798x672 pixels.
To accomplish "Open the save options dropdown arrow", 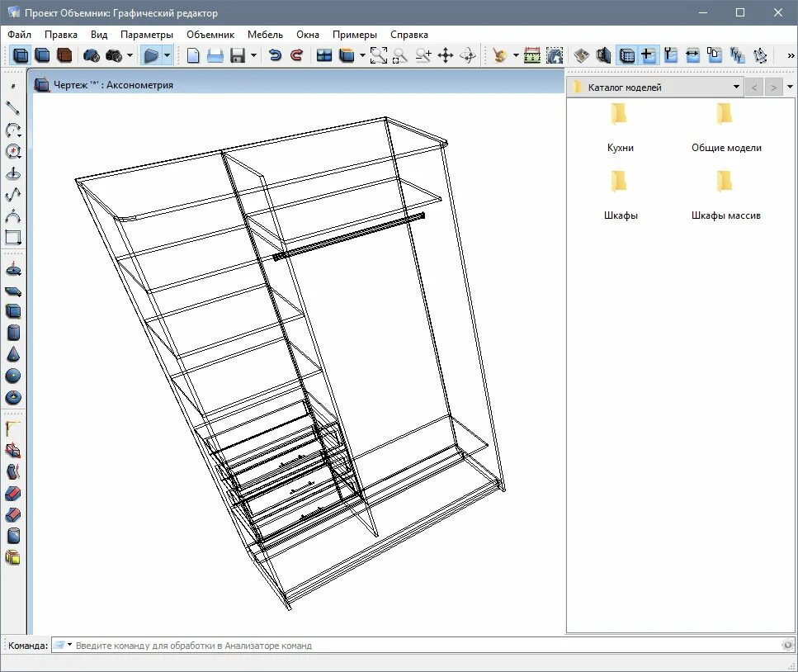I will 253,55.
